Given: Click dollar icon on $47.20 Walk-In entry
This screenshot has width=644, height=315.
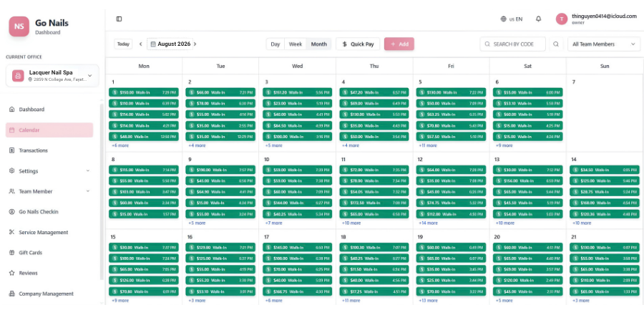Looking at the screenshot, I should tap(345, 92).
